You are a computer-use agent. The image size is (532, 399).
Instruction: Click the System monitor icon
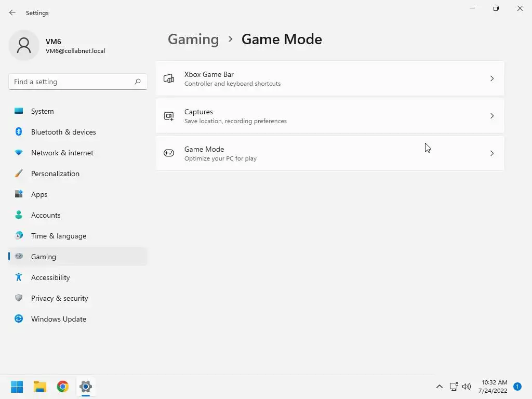tap(19, 111)
